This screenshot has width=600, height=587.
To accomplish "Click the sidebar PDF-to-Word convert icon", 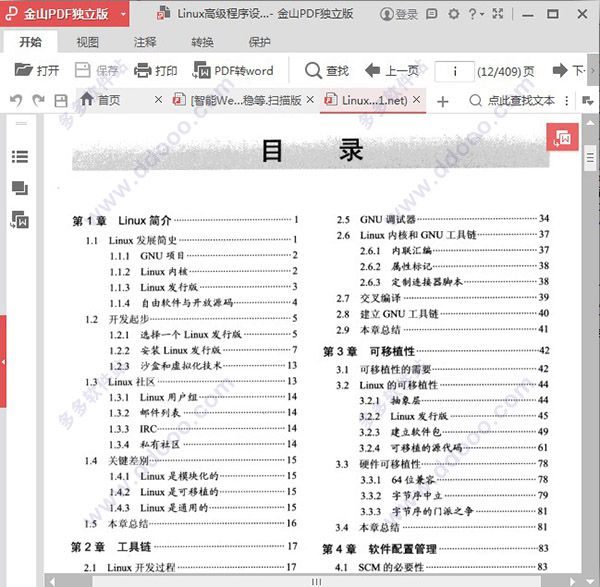I will coord(20,220).
